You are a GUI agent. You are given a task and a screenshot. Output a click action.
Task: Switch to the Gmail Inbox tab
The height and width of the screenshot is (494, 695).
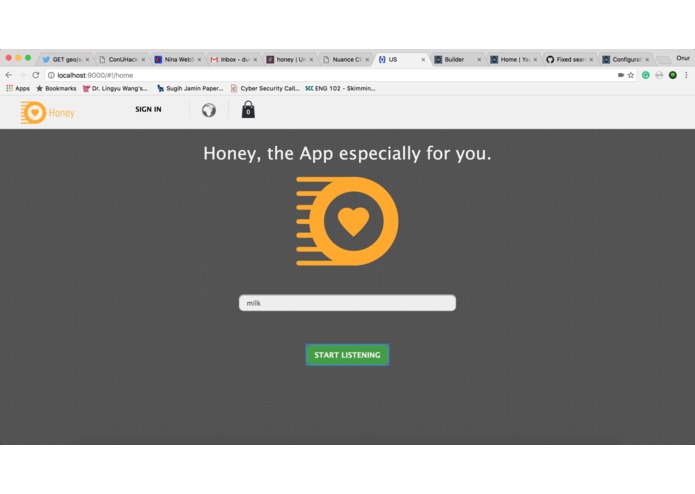(x=234, y=59)
